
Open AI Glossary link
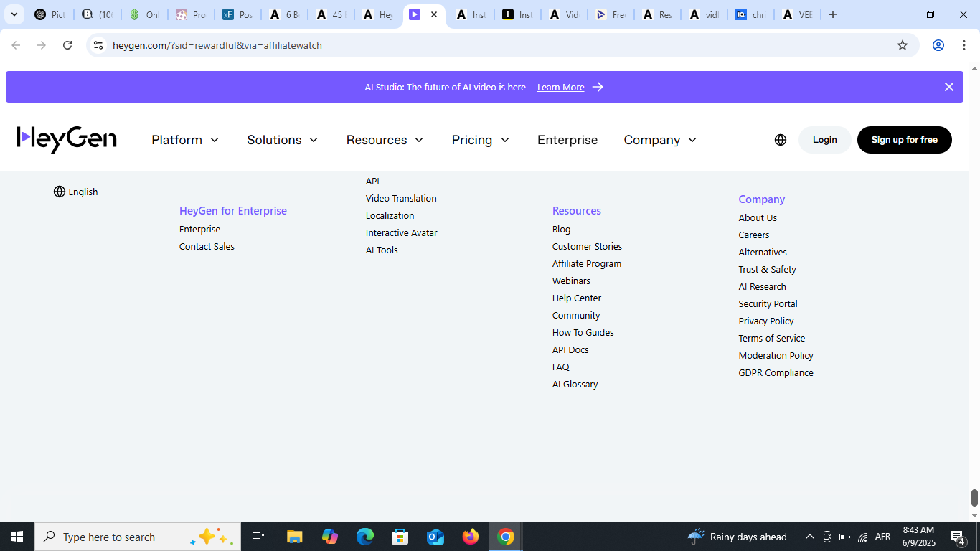click(x=575, y=385)
